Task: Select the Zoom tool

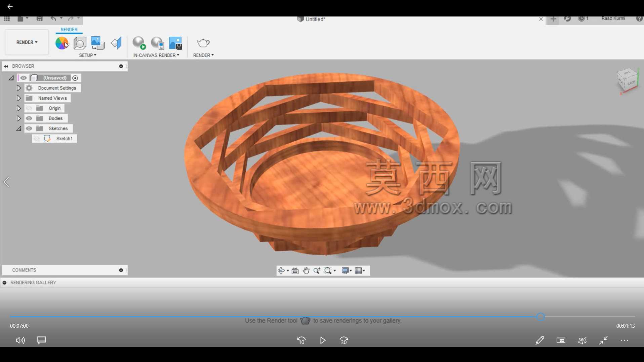Action: (317, 271)
